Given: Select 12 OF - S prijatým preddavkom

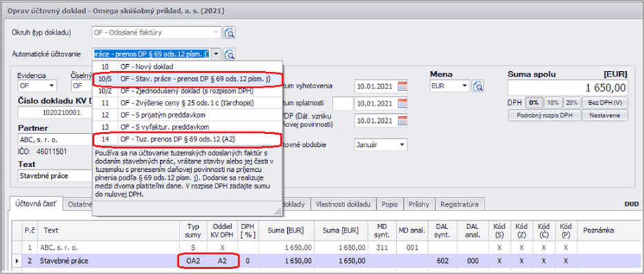Looking at the screenshot, I should point(187,115).
